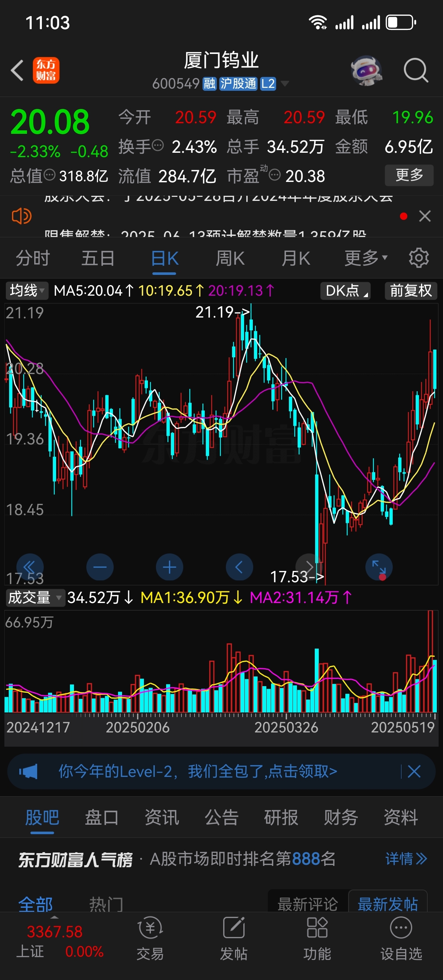Tap the 换手 info icon
Screen dimensions: 443x980
tap(158, 145)
